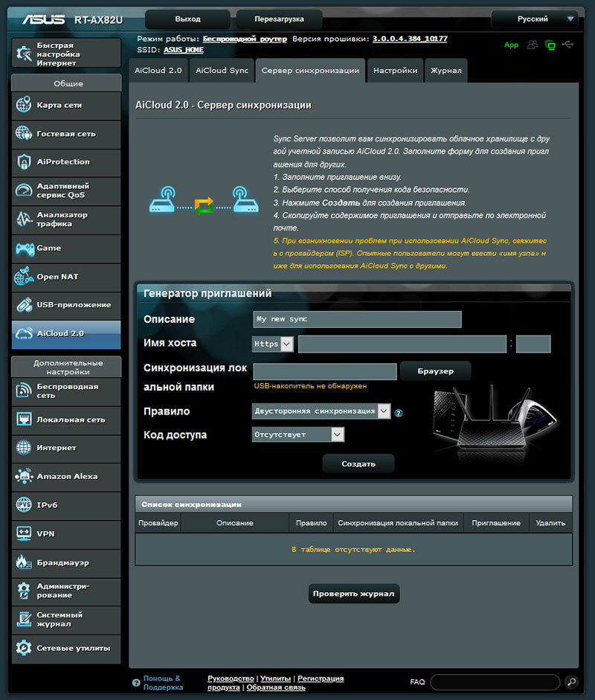
Task: Switch to the AiCloud Sync tab
Action: [x=222, y=71]
